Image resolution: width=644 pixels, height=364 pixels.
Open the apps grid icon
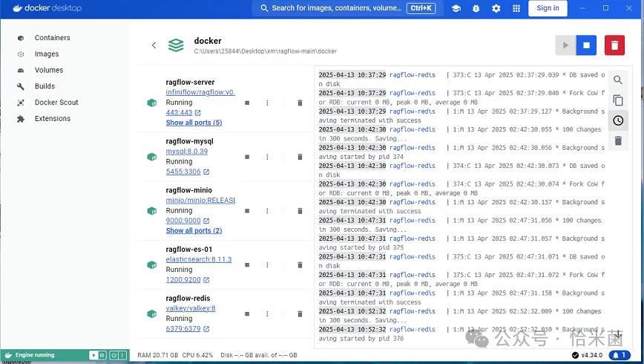coord(516,8)
